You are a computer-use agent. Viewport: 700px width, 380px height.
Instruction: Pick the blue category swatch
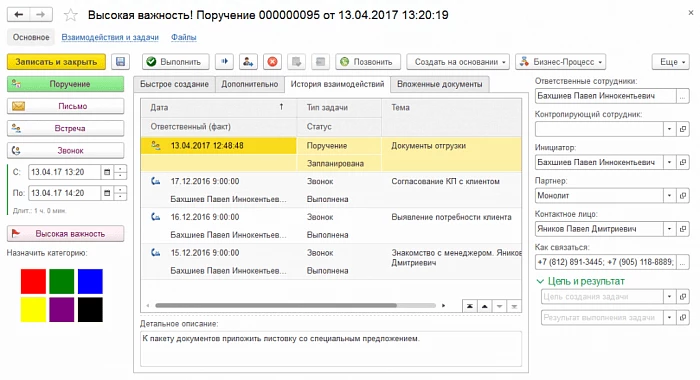click(x=90, y=281)
